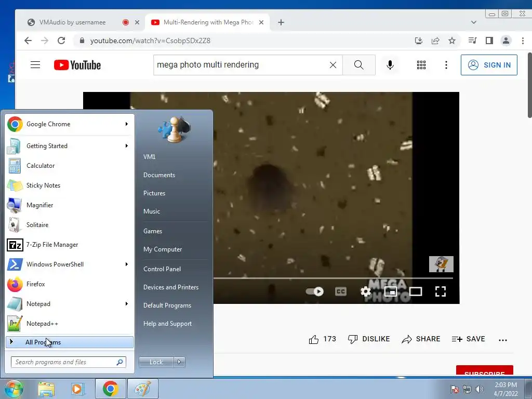Image resolution: width=532 pixels, height=399 pixels.
Task: Open Chrome profile avatar
Action: (506, 41)
